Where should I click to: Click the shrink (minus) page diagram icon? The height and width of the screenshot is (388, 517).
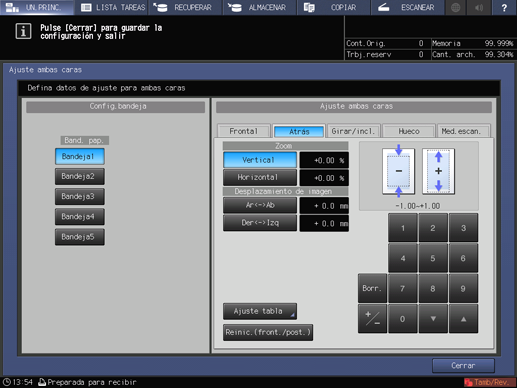click(399, 171)
